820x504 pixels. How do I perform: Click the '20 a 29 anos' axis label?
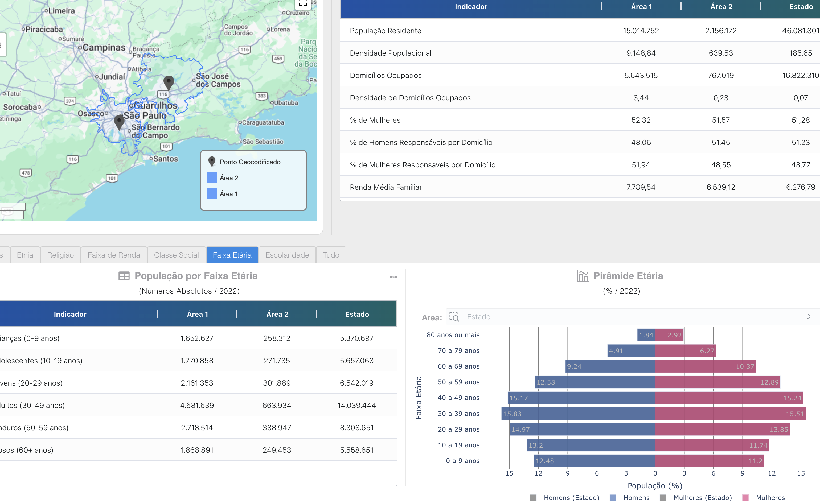(x=458, y=429)
